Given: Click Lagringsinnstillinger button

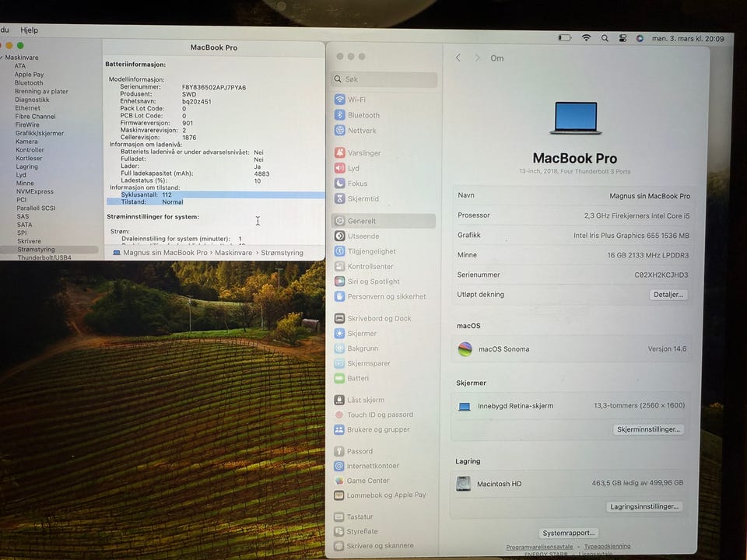Looking at the screenshot, I should click(x=644, y=506).
